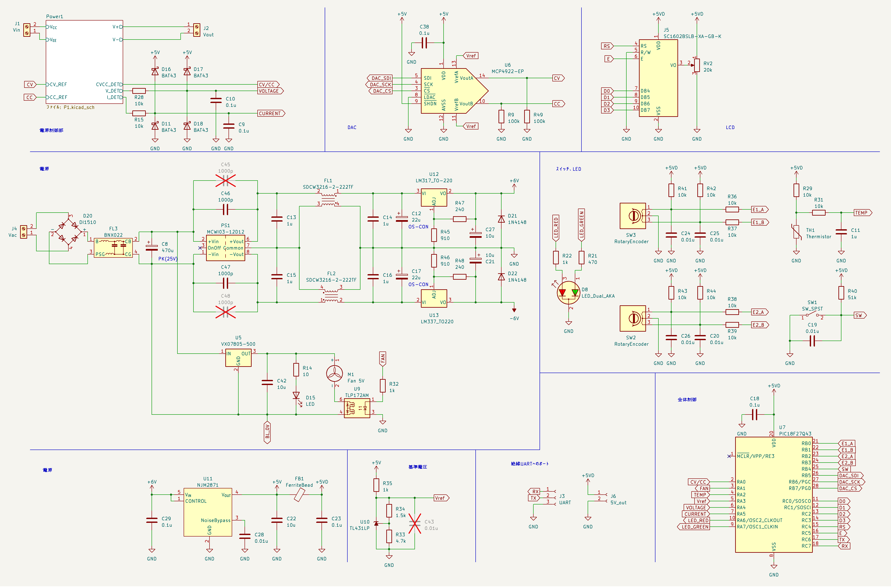Click the PK(25V) note near C8
The height and width of the screenshot is (588, 891).
tap(168, 259)
